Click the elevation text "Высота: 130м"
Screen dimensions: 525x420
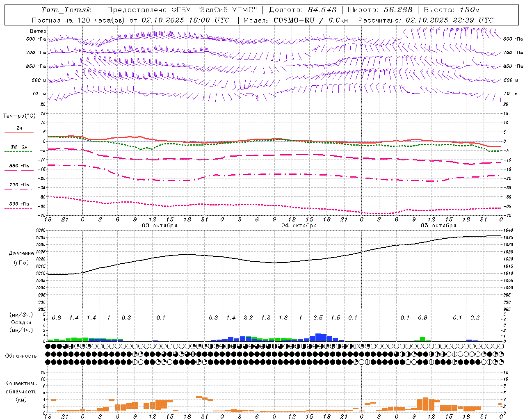coord(452,10)
